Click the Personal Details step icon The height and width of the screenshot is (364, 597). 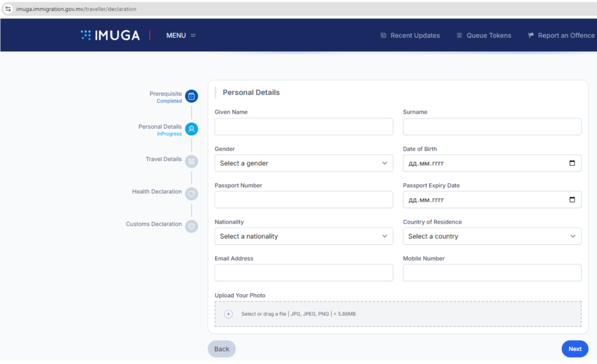[x=192, y=129]
